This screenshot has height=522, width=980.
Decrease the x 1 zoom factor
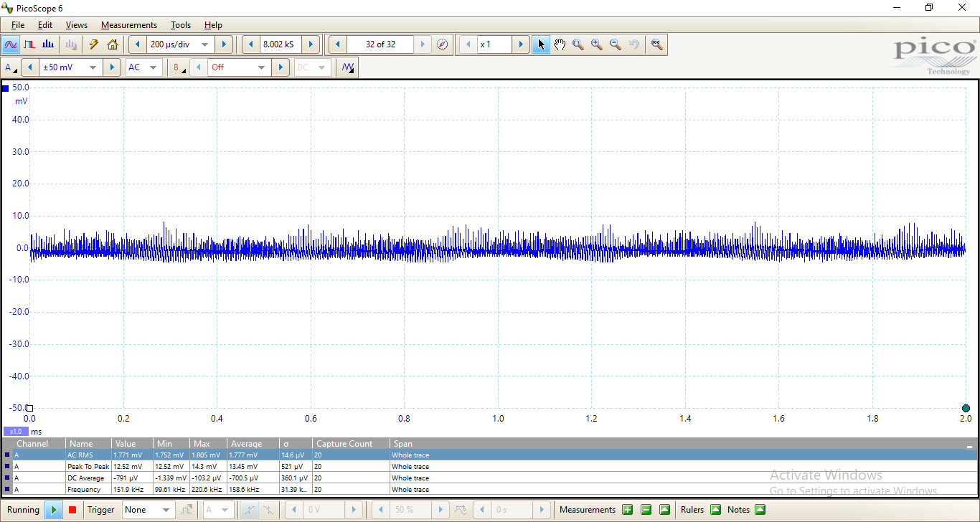tap(468, 44)
